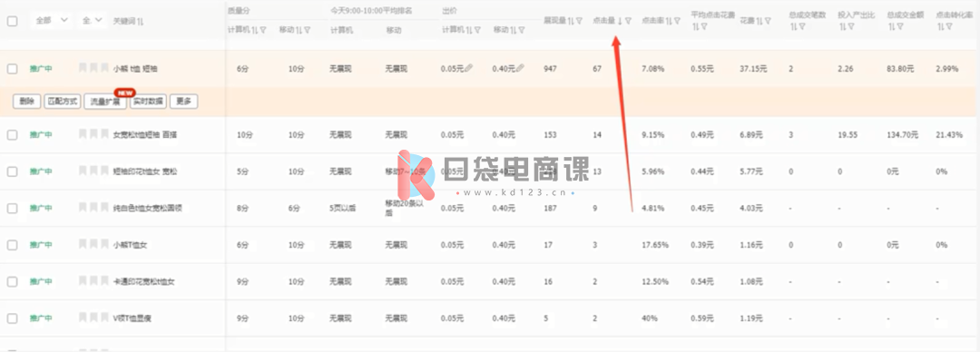Select the 女宽松t恤短袖 百搭 row checkbox
980x352 pixels.
(x=13, y=134)
